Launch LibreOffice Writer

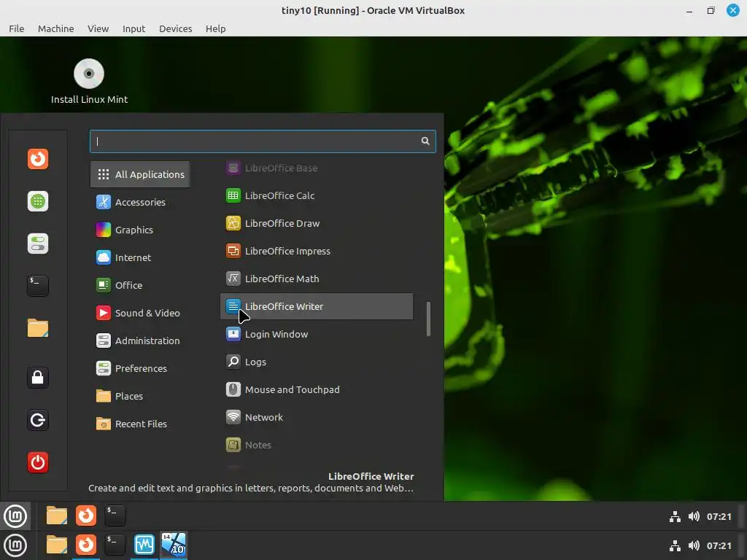point(317,306)
